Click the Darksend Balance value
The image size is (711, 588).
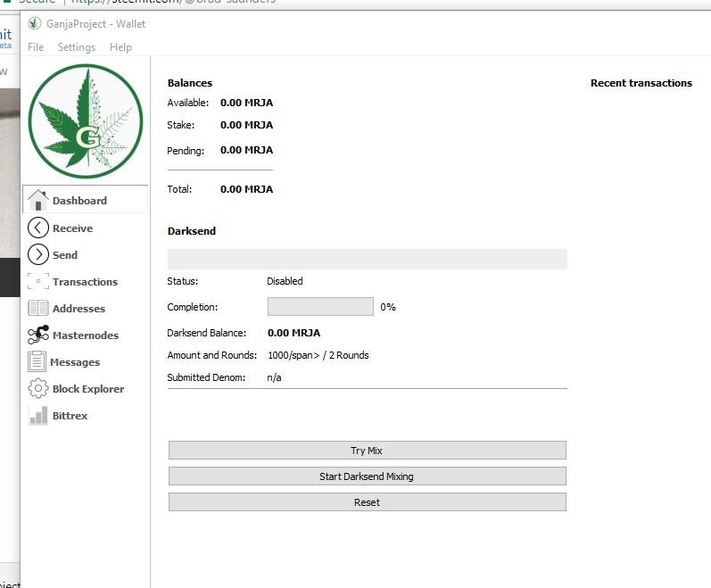click(293, 332)
